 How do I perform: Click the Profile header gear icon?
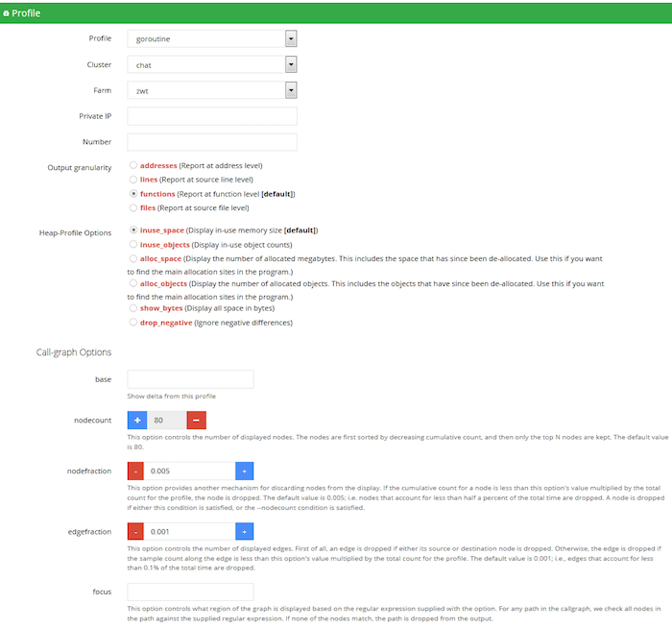[x=8, y=12]
